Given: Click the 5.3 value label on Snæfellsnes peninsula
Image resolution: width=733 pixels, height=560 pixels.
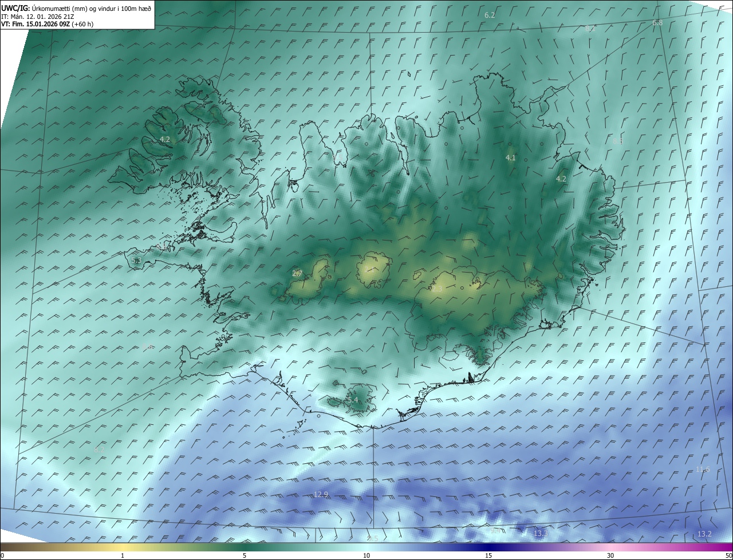Looking at the screenshot, I should coord(136,260).
